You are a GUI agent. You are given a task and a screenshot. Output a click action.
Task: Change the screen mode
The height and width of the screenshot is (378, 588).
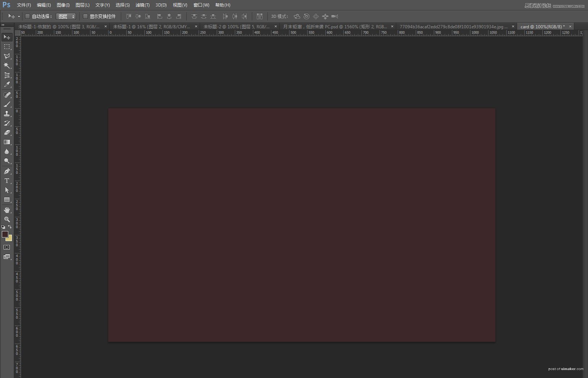coord(7,257)
